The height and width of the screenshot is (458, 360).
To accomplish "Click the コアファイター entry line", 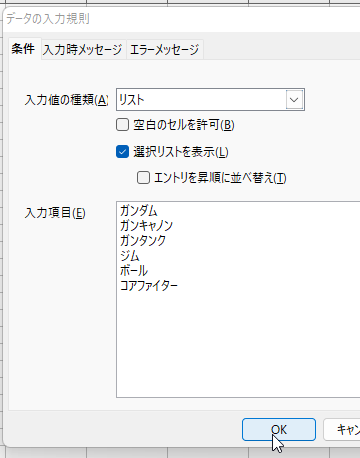I will click(149, 286).
